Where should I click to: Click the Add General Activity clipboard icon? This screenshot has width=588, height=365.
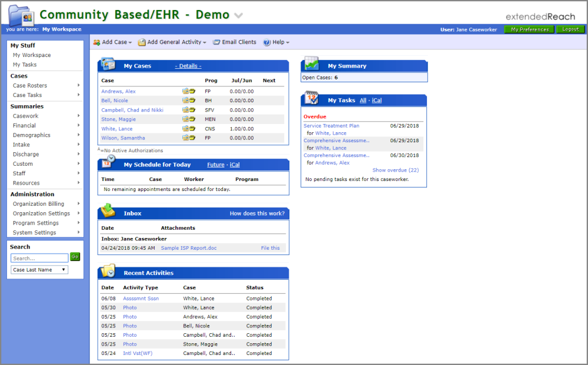142,42
